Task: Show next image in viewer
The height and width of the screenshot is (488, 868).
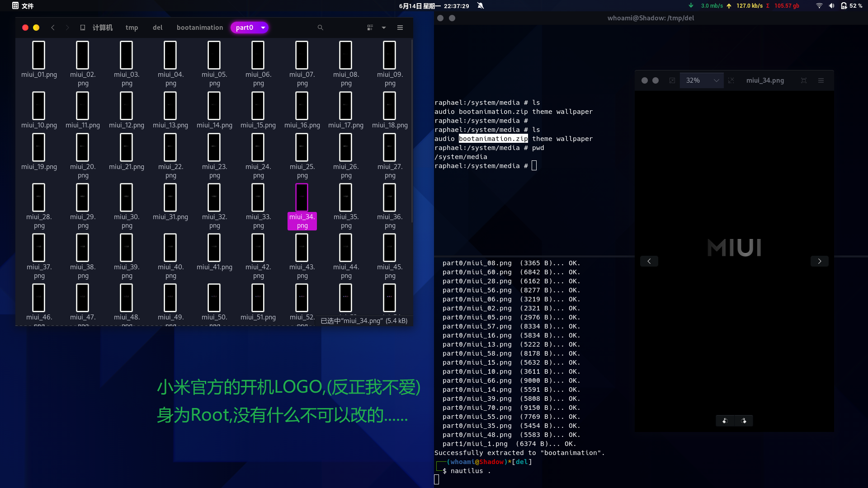Action: point(819,261)
